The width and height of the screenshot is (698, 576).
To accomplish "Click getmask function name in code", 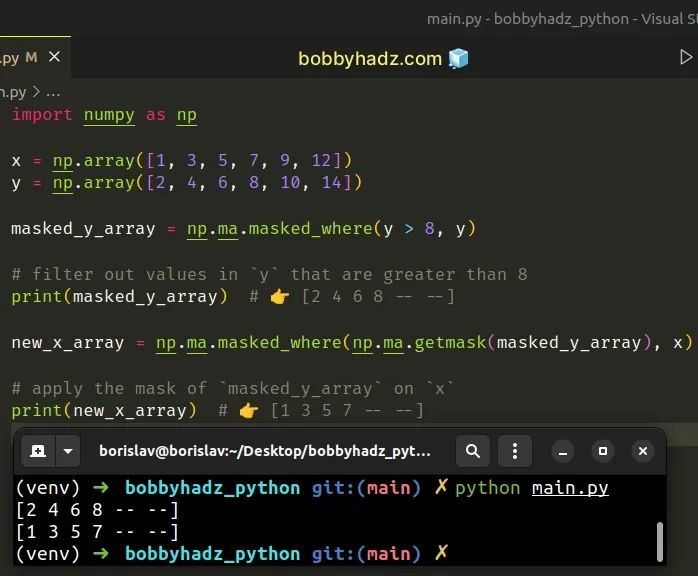I will click(450, 343).
